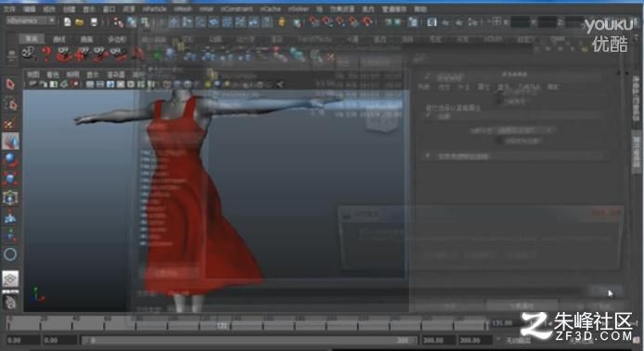This screenshot has height=351, width=644.
Task: Switch to the 多边形 shelf tab
Action: coord(117,39)
